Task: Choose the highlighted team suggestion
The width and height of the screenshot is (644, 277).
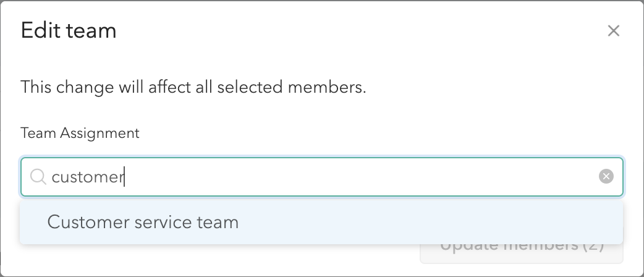Action: [x=143, y=222]
